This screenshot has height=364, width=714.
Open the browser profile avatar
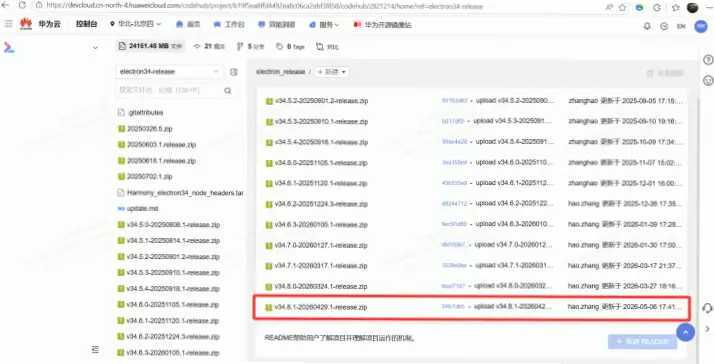692,7
